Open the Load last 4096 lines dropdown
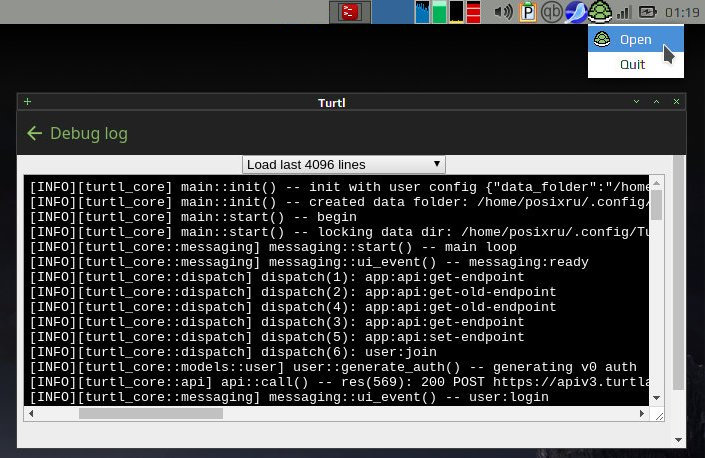 344,165
